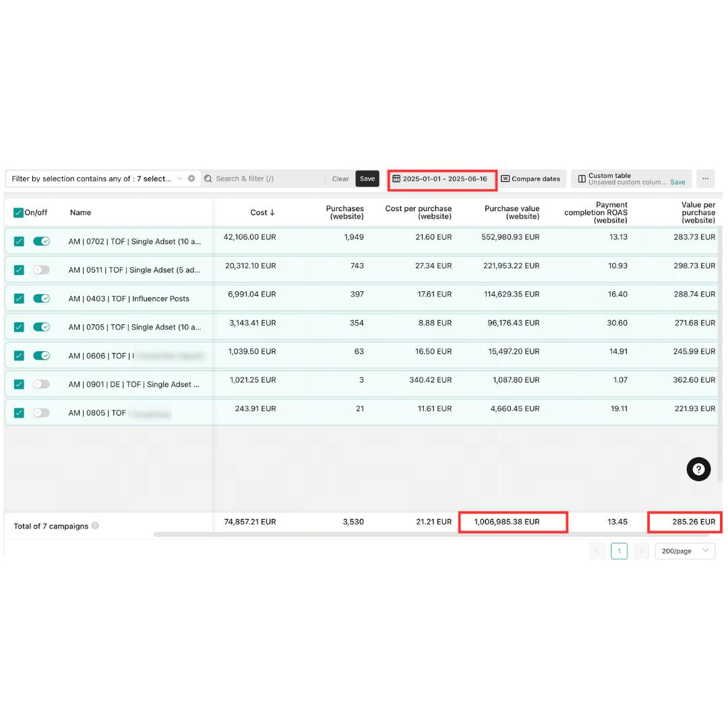
Task: Click info icon beside Total of 7 campaigns
Action: click(95, 526)
